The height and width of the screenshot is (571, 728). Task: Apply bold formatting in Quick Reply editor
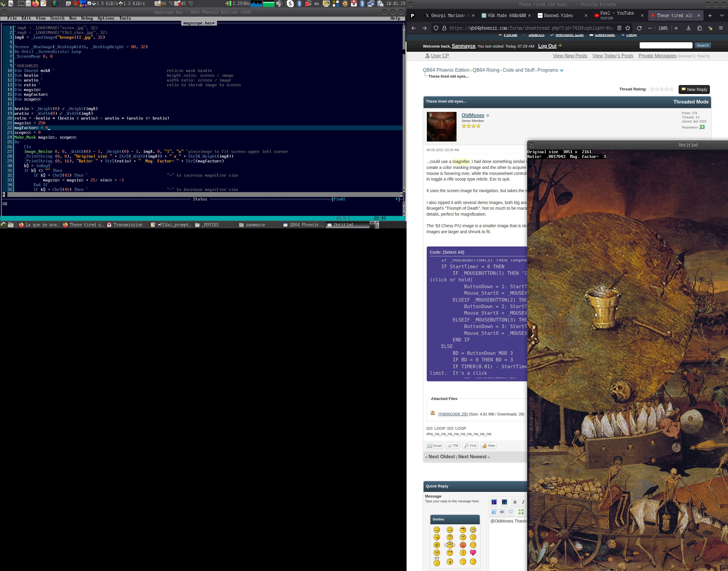(x=515, y=502)
